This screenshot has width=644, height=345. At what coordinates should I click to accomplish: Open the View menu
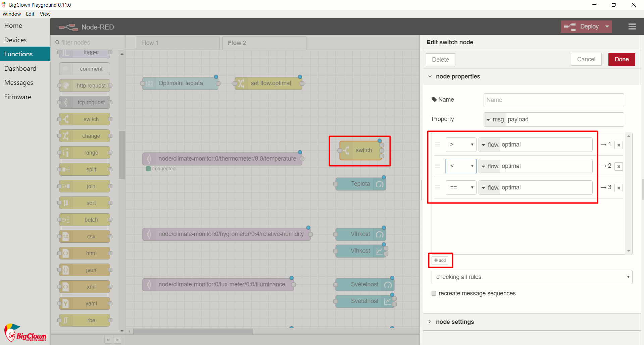(45, 14)
